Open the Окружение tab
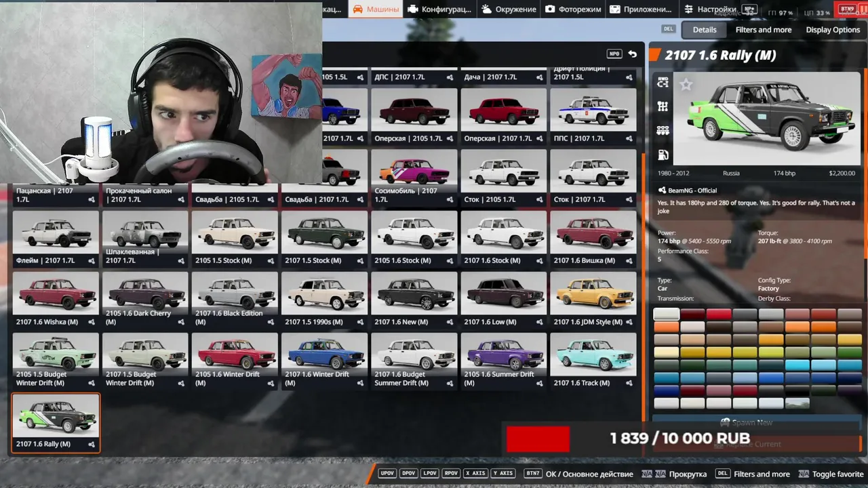Screen dimensions: 868x488 [509, 9]
